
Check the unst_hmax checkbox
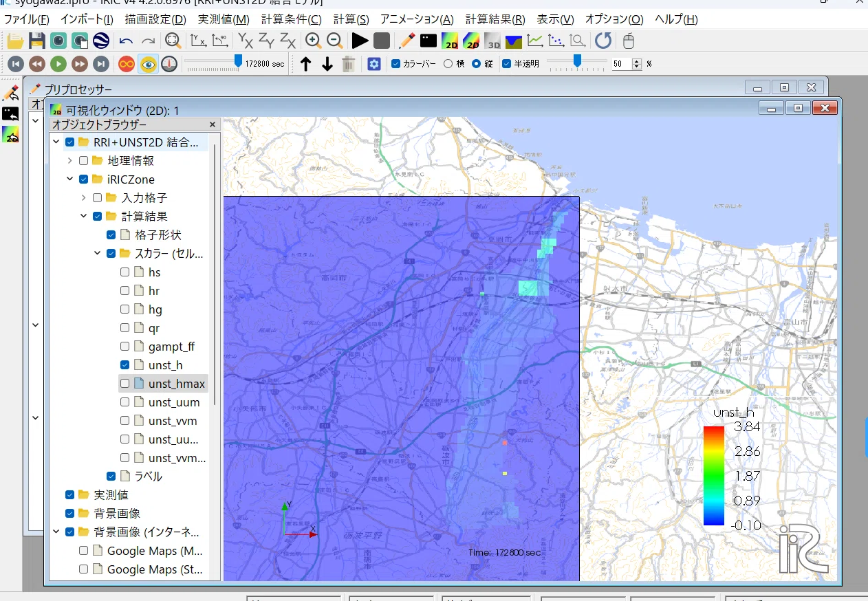coord(125,384)
